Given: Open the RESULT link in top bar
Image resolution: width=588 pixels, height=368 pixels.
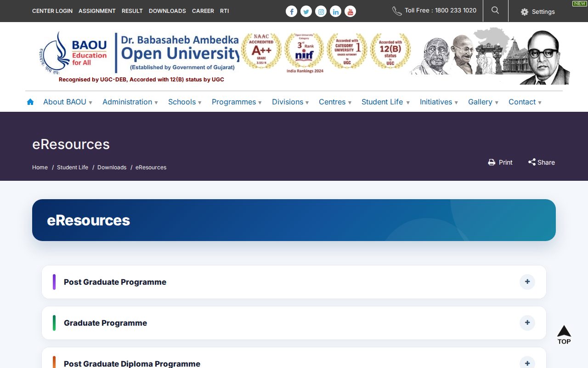Looking at the screenshot, I should [x=132, y=11].
